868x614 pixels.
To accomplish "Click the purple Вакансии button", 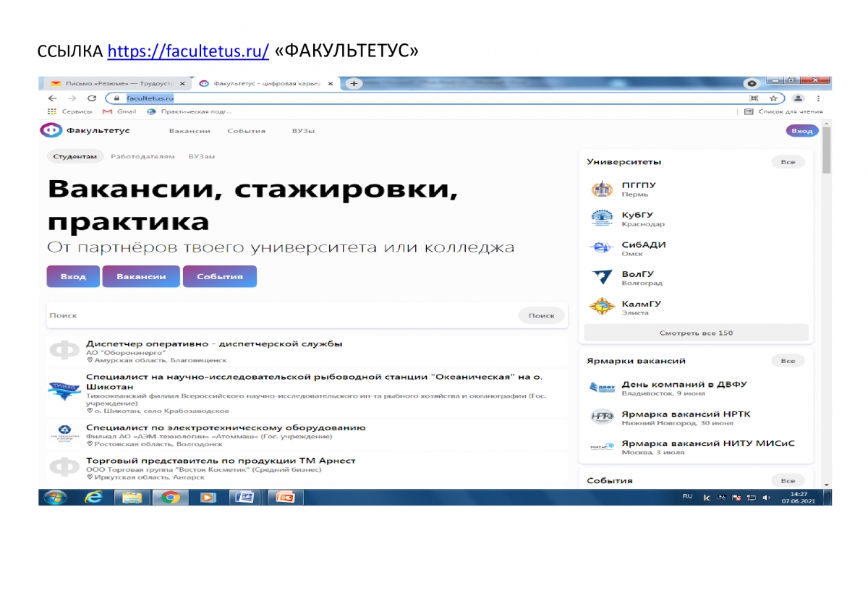I will tap(141, 276).
